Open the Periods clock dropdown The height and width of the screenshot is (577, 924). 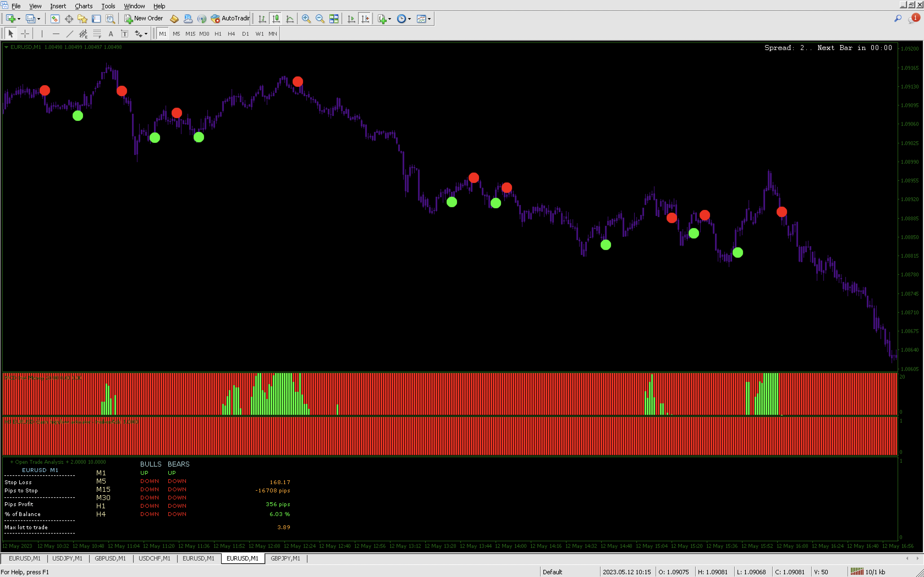(x=409, y=19)
